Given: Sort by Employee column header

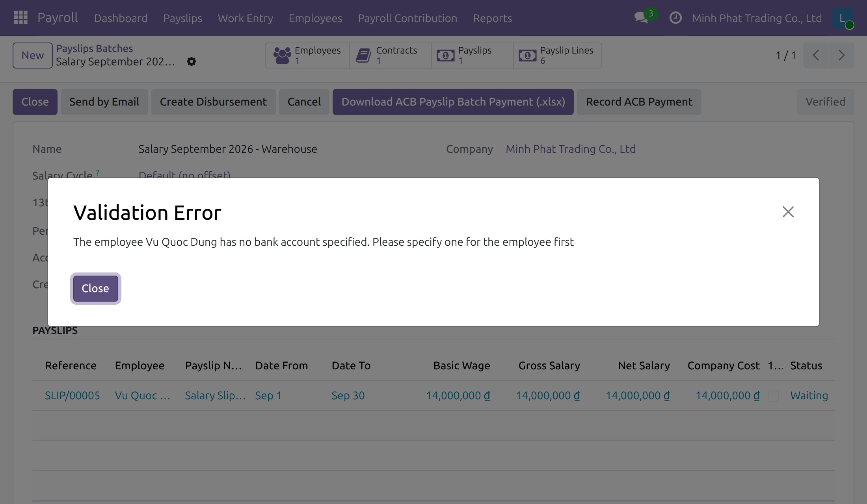Looking at the screenshot, I should coord(140,366).
